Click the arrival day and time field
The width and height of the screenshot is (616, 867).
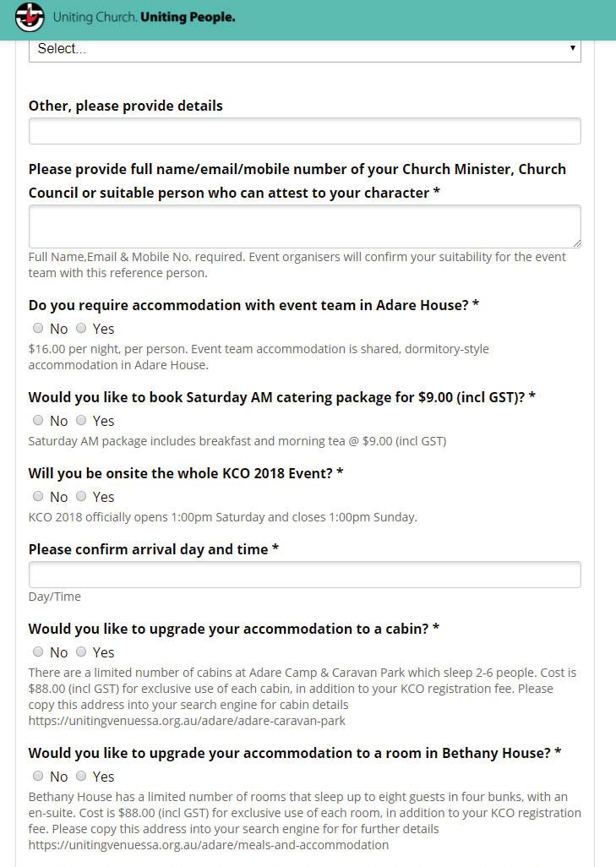[304, 575]
